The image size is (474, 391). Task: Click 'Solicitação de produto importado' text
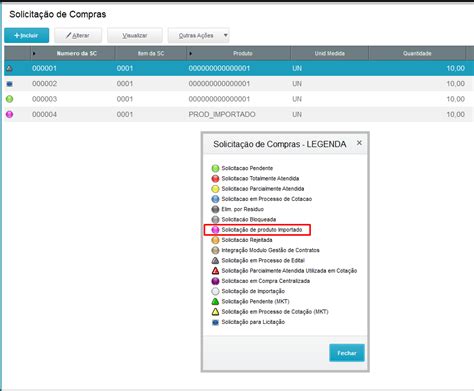(262, 230)
